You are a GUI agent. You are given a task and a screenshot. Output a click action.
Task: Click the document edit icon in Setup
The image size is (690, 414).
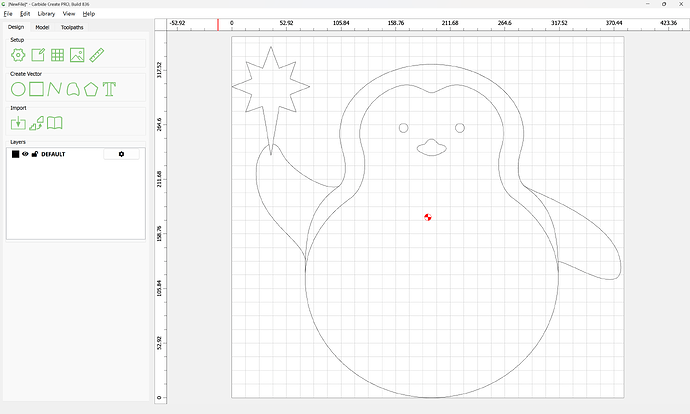click(x=38, y=55)
